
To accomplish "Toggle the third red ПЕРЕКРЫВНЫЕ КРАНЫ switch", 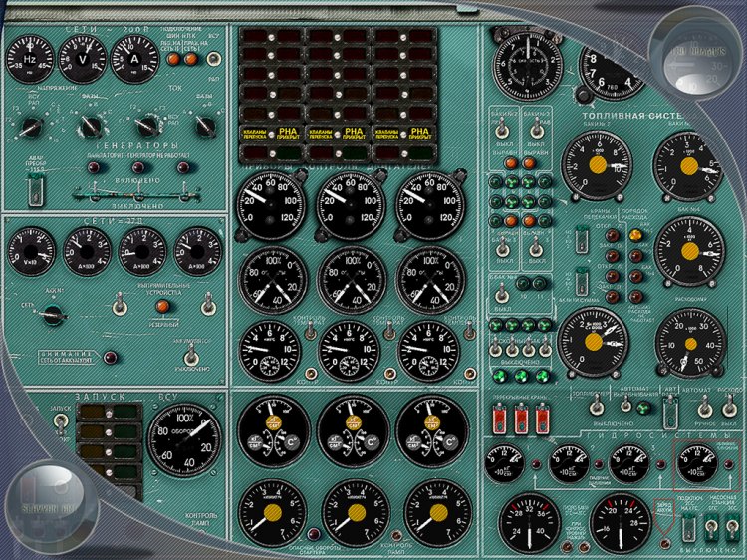I will (x=542, y=419).
